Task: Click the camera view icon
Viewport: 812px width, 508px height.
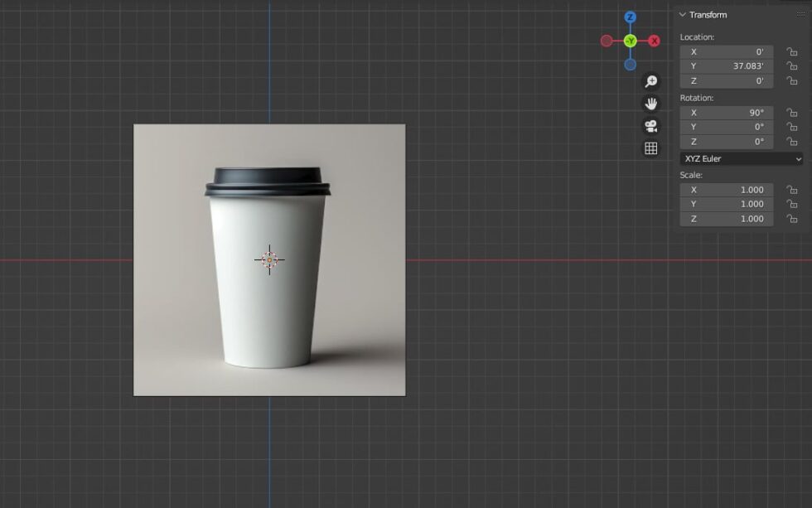Action: (651, 125)
